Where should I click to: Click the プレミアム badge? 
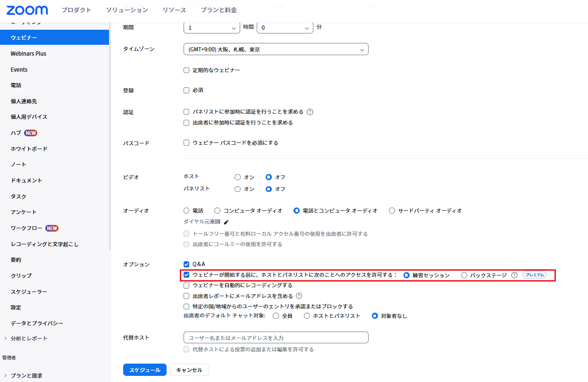pyautogui.click(x=534, y=275)
